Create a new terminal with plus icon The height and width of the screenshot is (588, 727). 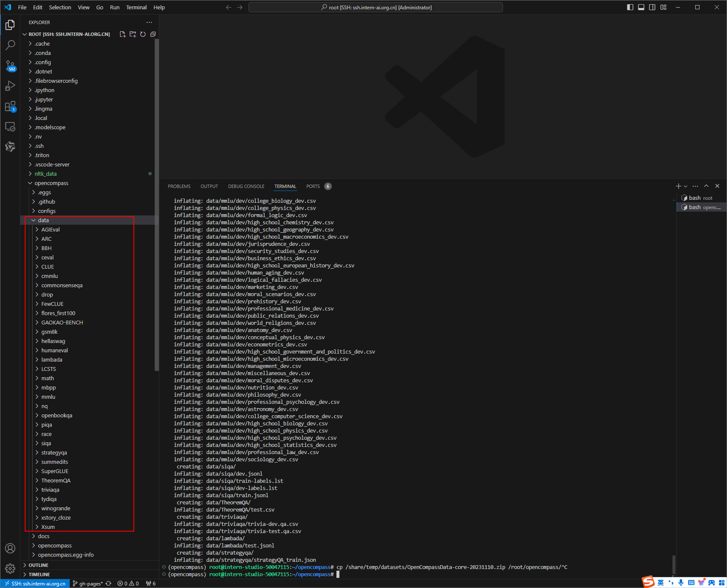678,186
